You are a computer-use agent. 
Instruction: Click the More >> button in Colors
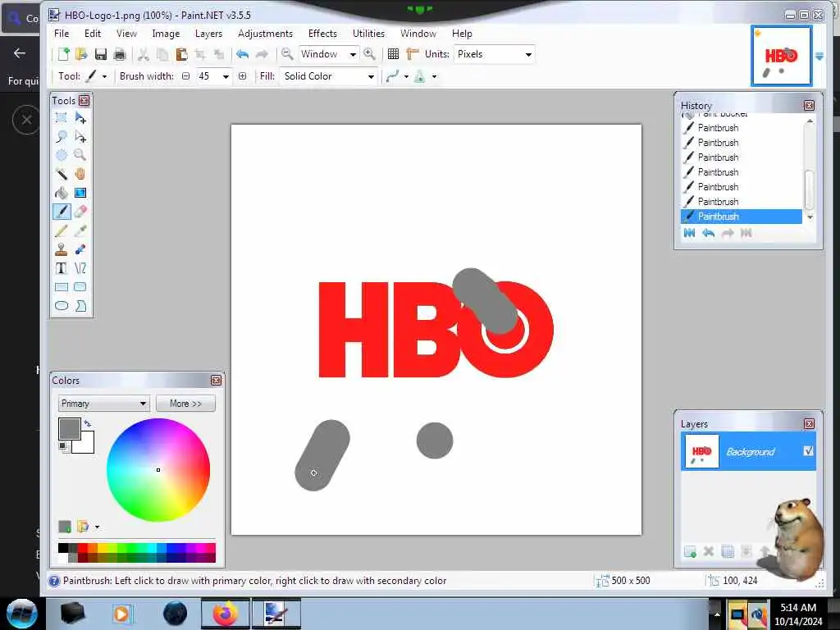click(186, 404)
